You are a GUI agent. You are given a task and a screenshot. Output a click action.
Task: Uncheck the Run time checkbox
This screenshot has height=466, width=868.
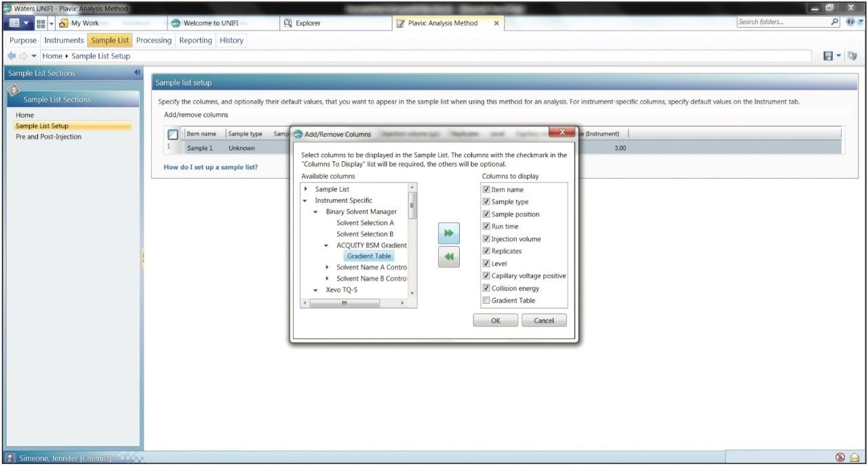(x=486, y=226)
